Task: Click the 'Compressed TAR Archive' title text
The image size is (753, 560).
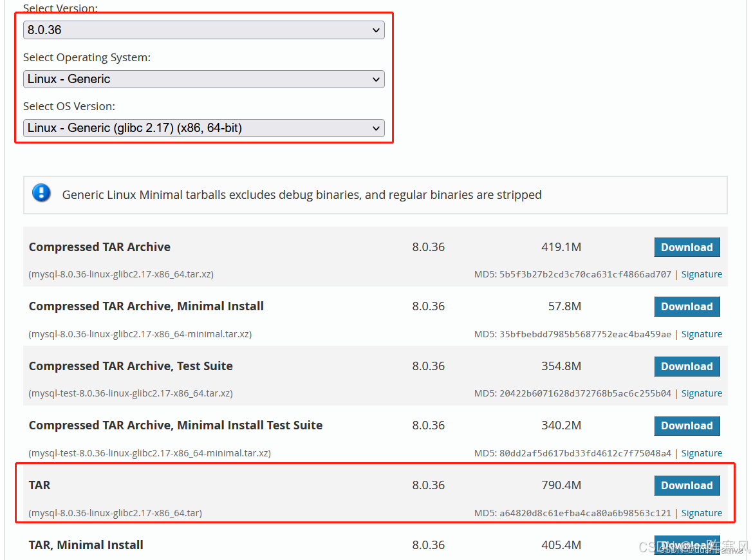Action: click(x=99, y=247)
